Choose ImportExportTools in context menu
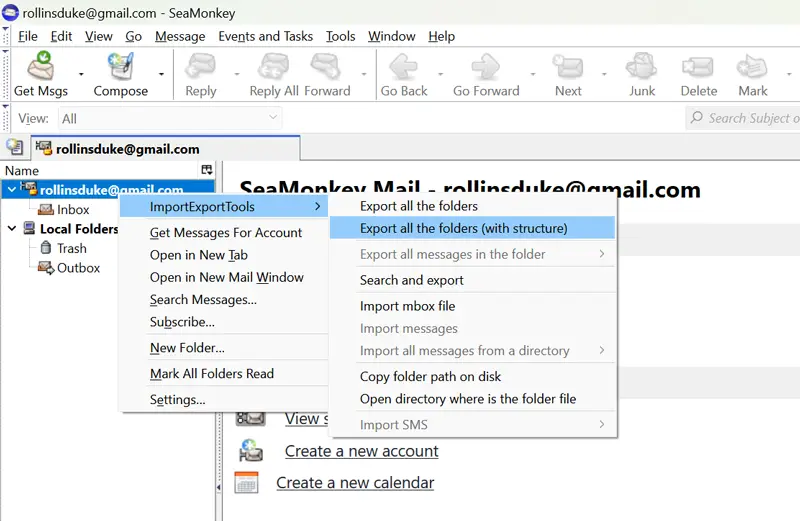 pyautogui.click(x=224, y=206)
